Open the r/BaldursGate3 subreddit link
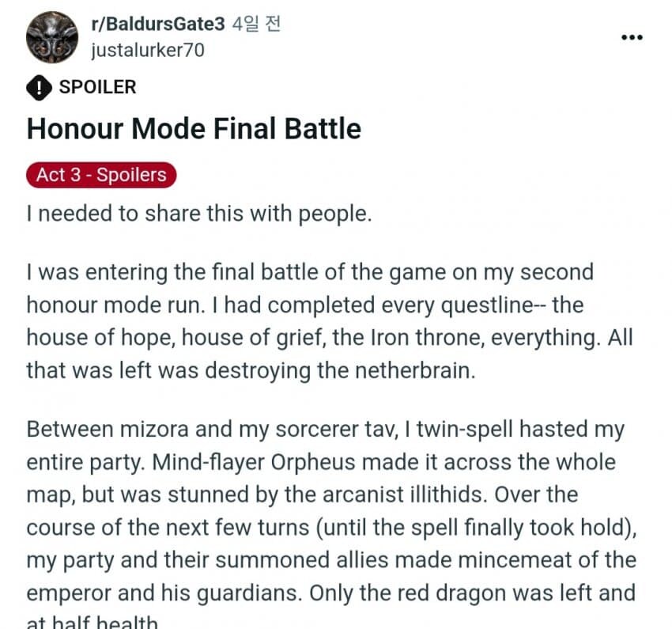672x629 pixels. [x=157, y=24]
